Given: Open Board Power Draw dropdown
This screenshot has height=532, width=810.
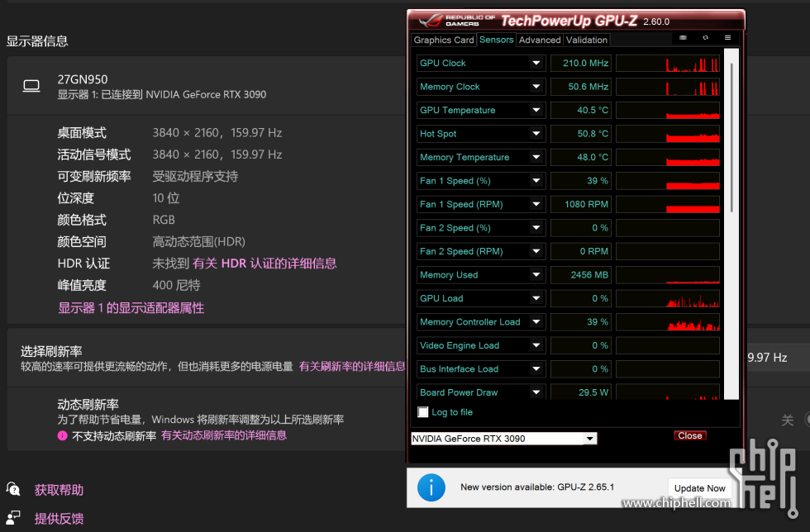Looking at the screenshot, I should click(x=536, y=392).
